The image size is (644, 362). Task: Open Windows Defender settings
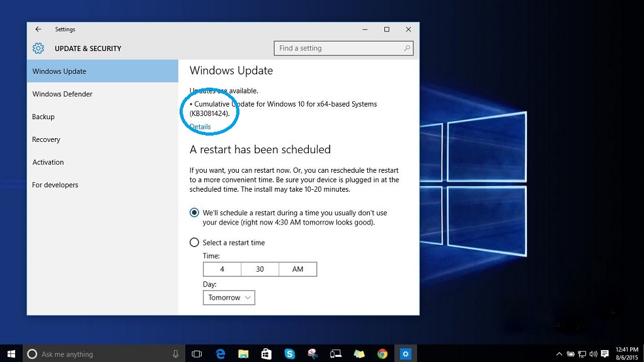pyautogui.click(x=103, y=94)
